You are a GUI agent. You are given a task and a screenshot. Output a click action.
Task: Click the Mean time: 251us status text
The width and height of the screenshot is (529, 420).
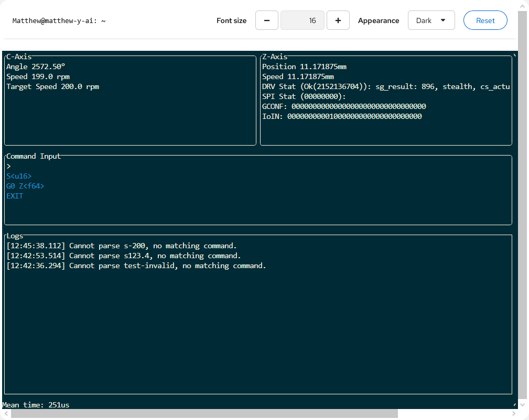36,405
